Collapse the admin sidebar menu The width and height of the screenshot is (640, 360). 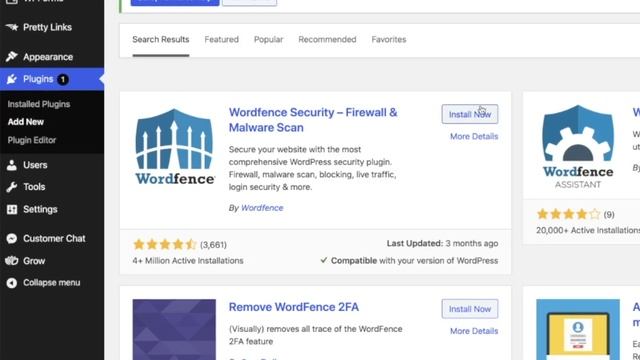pyautogui.click(x=52, y=282)
